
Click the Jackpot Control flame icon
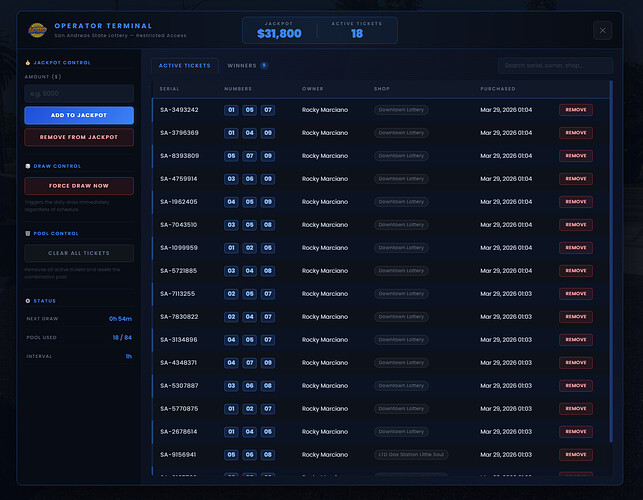click(28, 63)
